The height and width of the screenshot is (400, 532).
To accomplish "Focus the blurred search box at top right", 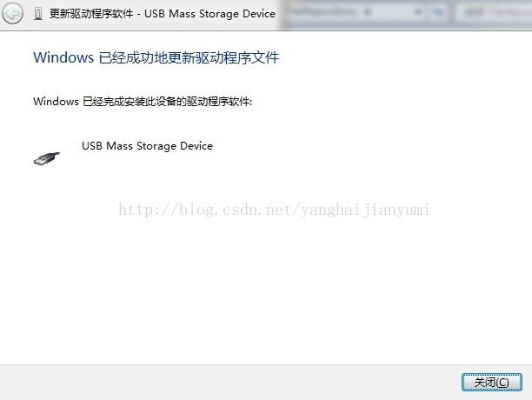I will (494, 12).
